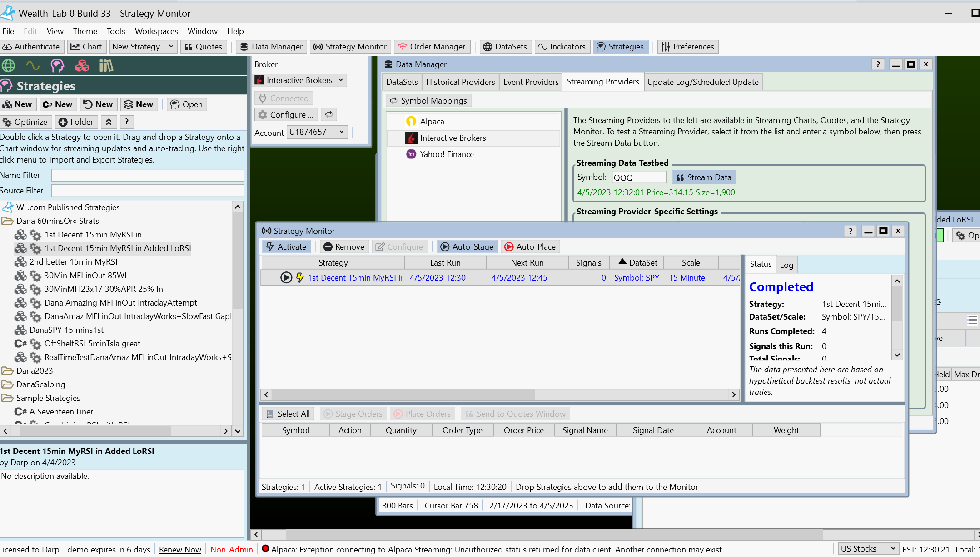Open Data Manager from main toolbar
This screenshot has height=557, width=980.
click(x=271, y=47)
